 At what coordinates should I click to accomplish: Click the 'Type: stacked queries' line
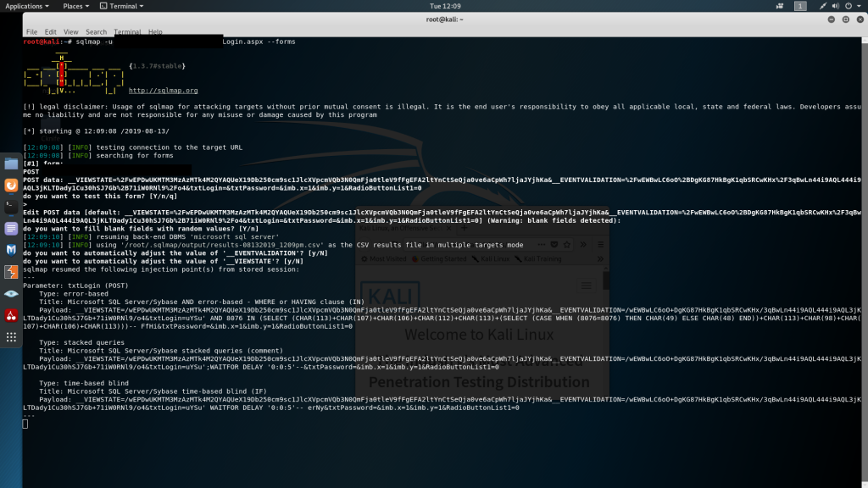(x=82, y=342)
